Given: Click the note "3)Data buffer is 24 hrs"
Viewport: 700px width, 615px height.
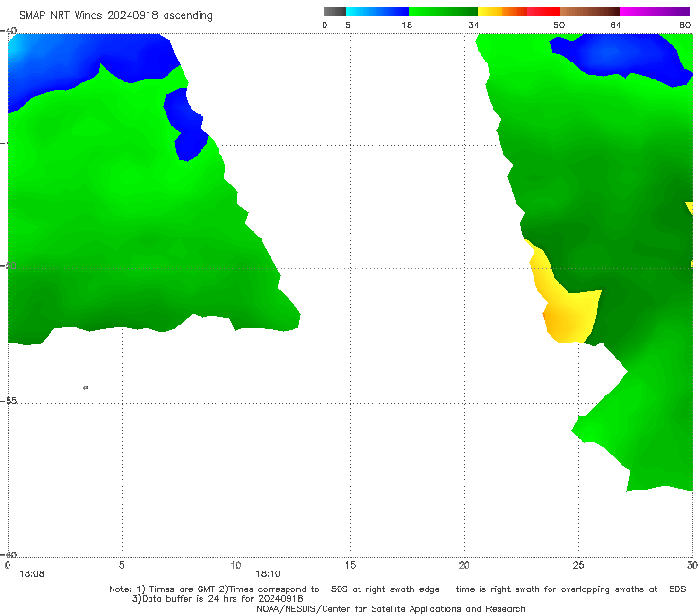Looking at the screenshot, I should [218, 599].
